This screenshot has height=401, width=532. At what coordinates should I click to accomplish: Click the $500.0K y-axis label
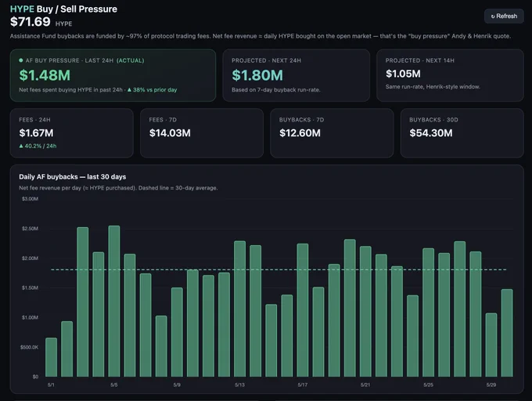point(29,348)
